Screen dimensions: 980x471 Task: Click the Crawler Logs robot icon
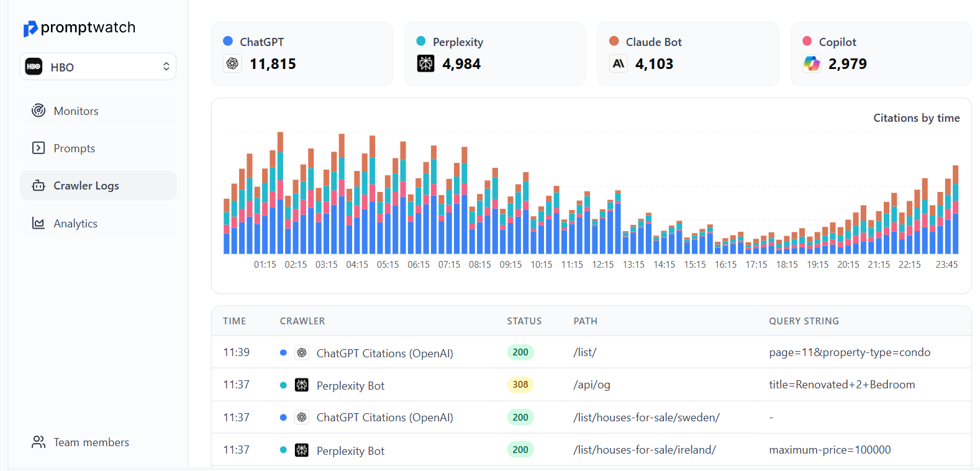[39, 185]
